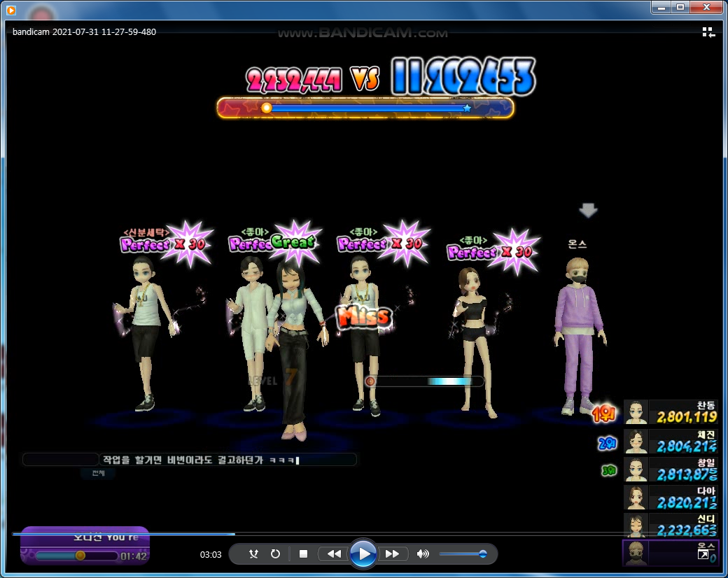Click the 1위 first place badge

pos(603,413)
